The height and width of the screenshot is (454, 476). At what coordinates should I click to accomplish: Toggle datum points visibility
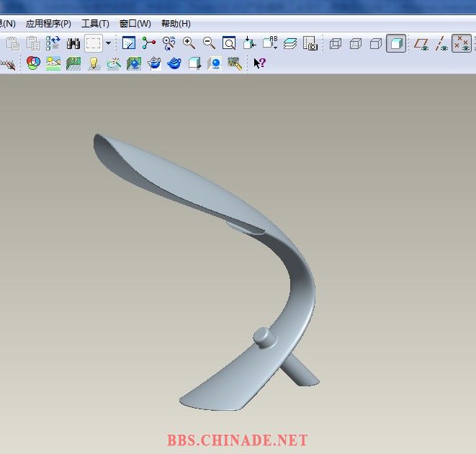(461, 44)
